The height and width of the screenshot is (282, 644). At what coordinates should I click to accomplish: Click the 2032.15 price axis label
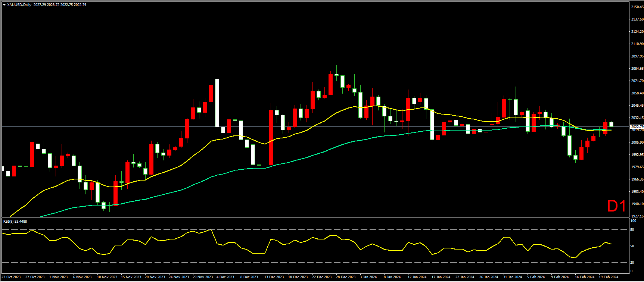point(637,118)
